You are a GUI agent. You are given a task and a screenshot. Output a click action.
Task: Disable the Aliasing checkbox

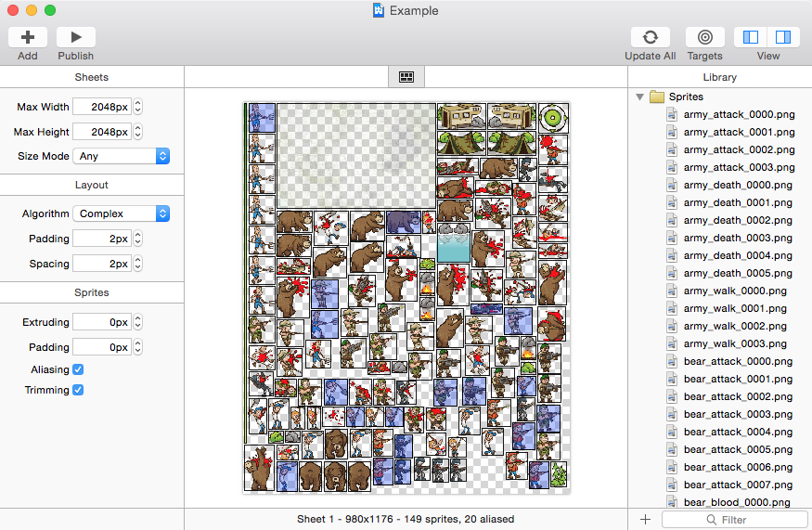coord(78,369)
